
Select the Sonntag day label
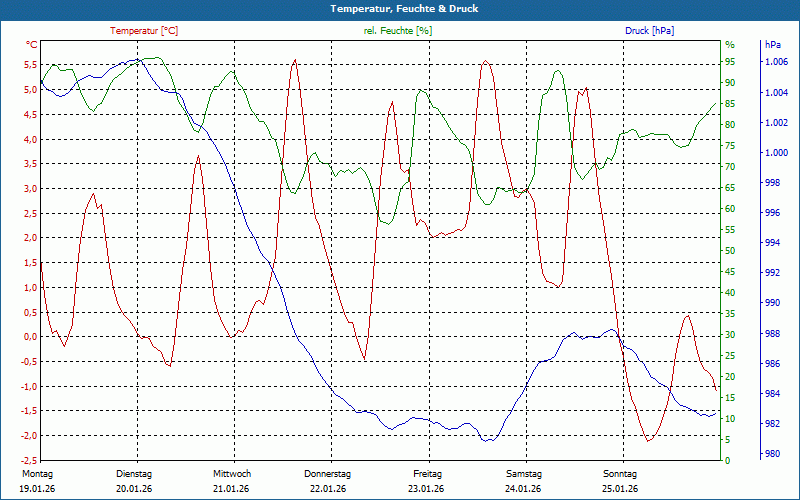620,474
